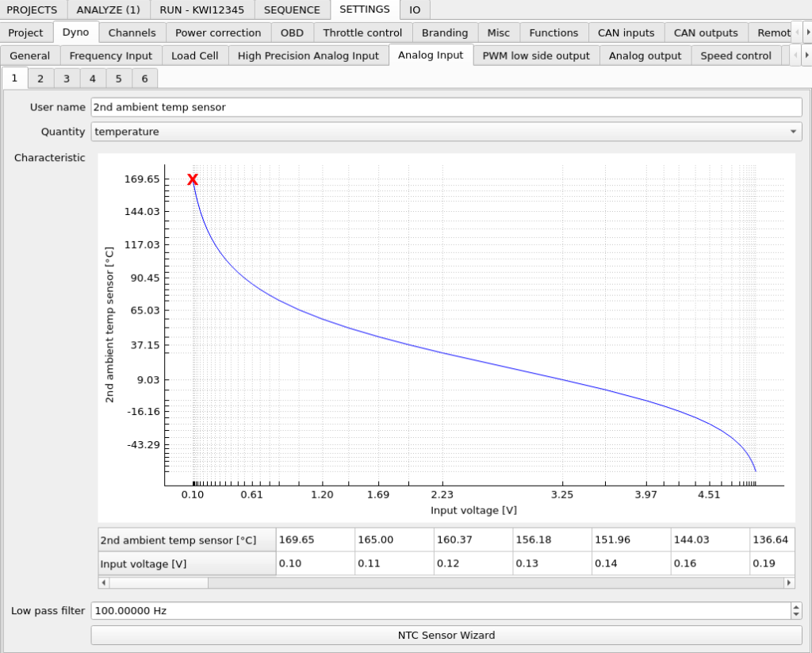The height and width of the screenshot is (653, 812).
Task: Go to the SEQUENCE main tab
Action: click(292, 10)
